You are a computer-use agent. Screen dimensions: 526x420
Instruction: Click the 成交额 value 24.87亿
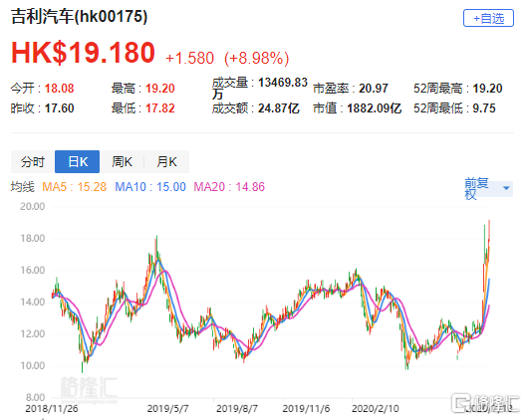click(x=278, y=108)
